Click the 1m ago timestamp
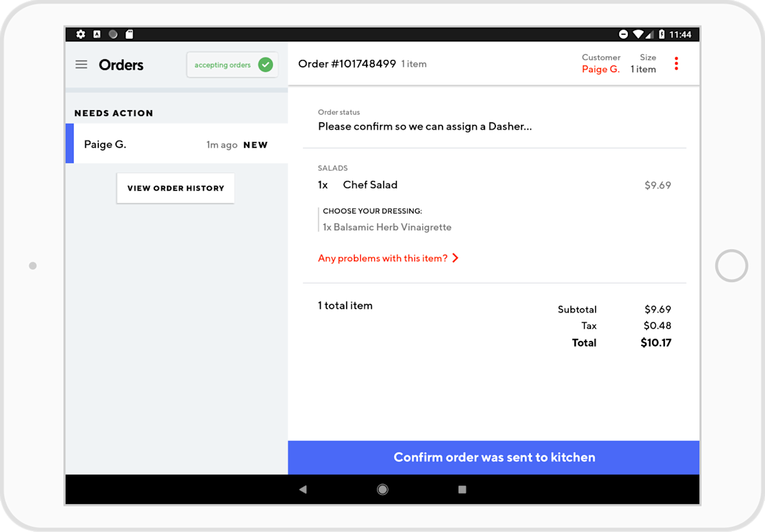This screenshot has height=532, width=765. (x=221, y=145)
